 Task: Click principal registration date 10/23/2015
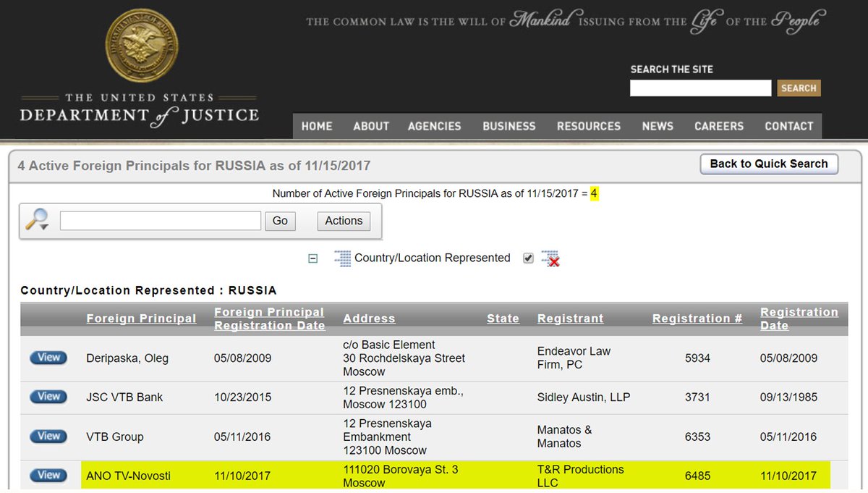point(242,397)
